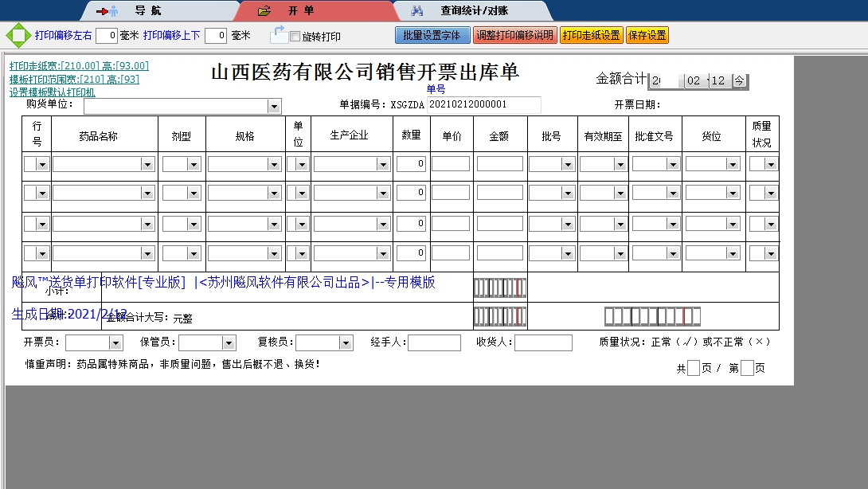Viewport: 868px width, 489px height.
Task: Open the 购货单位 dropdown
Action: click(x=275, y=105)
